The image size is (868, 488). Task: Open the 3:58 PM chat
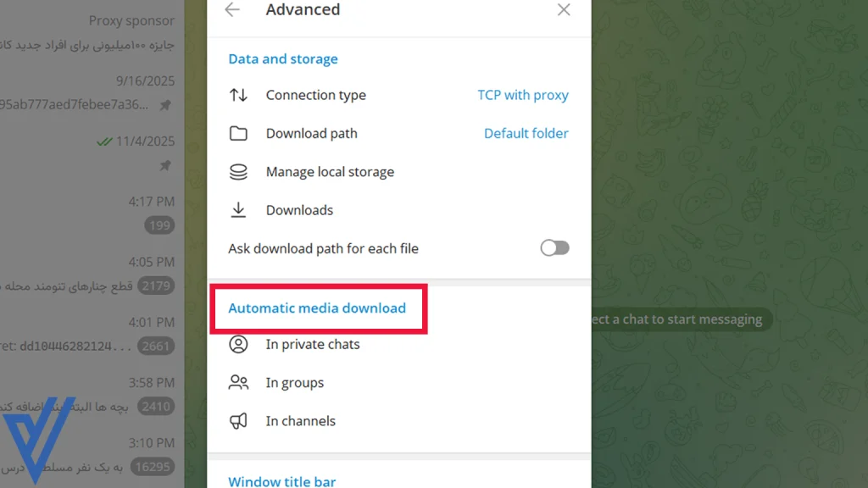(x=92, y=394)
